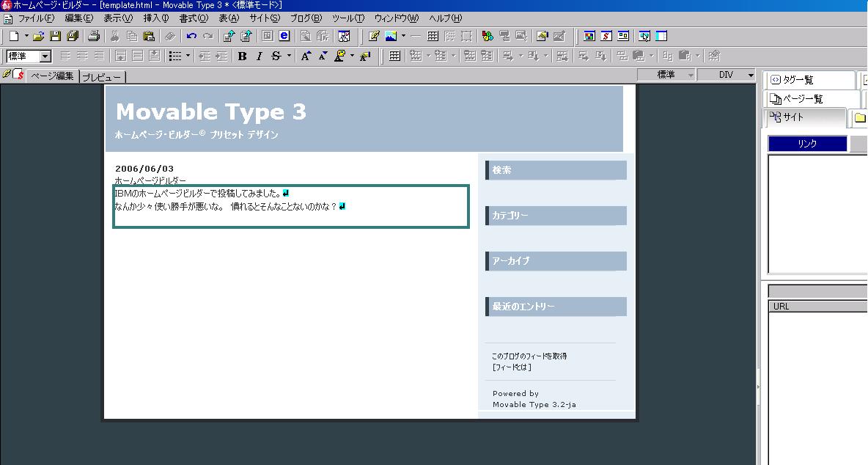Click the Movable Type 3 blog title
Screen dimensions: 868x465
(x=211, y=112)
